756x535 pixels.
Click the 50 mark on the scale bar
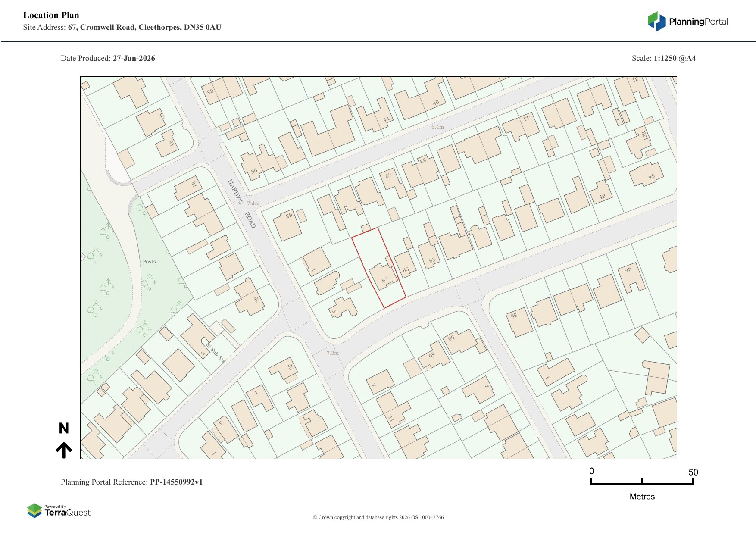[x=693, y=472]
